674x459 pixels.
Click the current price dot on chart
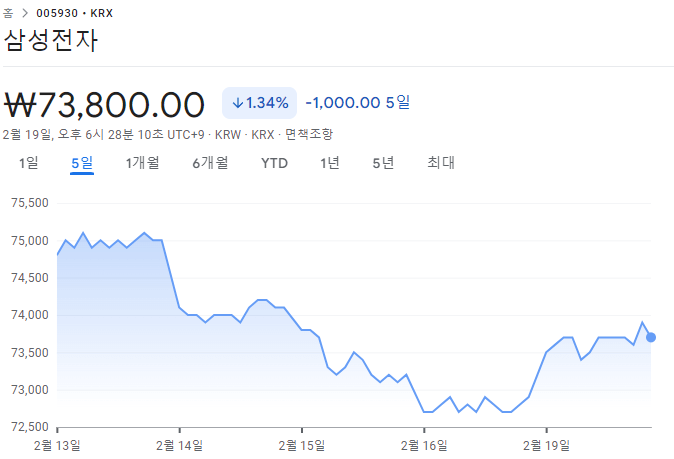[x=651, y=337]
